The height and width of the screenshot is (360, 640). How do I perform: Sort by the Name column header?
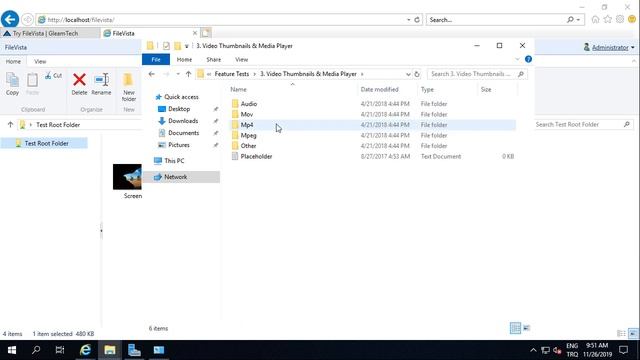tap(238, 89)
